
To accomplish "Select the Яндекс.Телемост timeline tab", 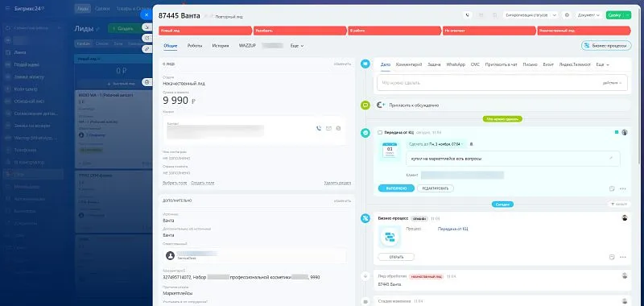I will pos(575,65).
